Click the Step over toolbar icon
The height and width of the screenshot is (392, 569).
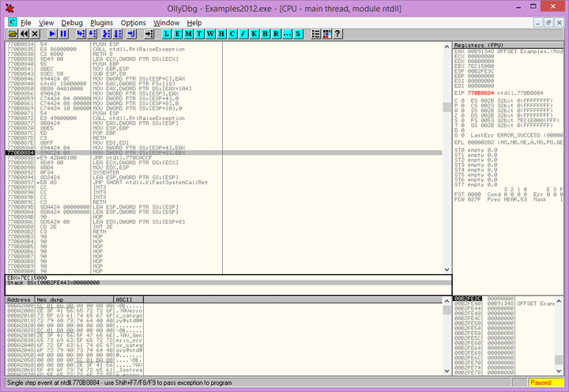pos(92,34)
